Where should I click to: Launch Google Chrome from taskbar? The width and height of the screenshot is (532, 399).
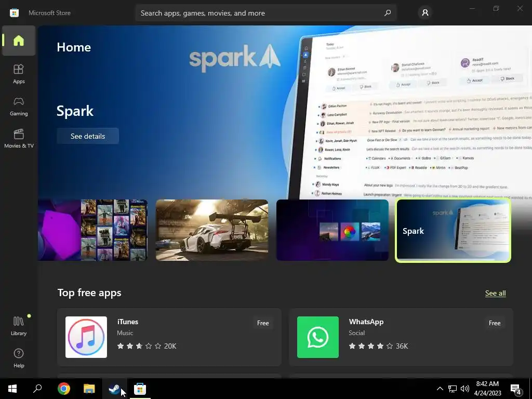64,389
